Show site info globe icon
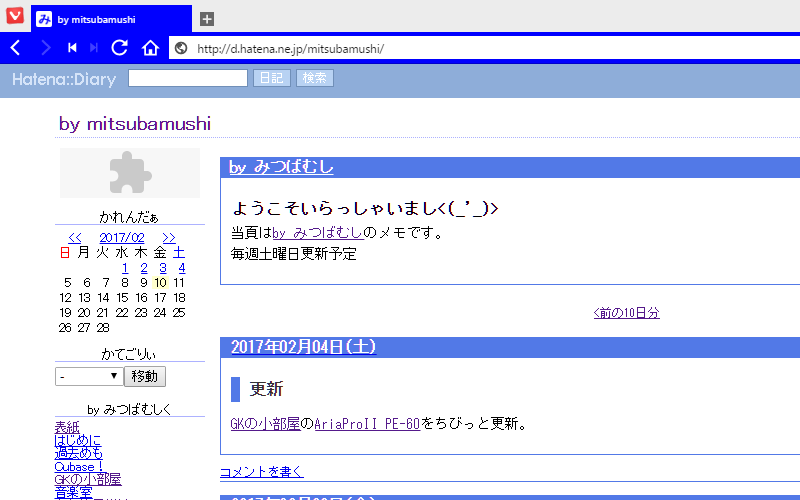Viewport: 800px width, 500px height. [181, 48]
